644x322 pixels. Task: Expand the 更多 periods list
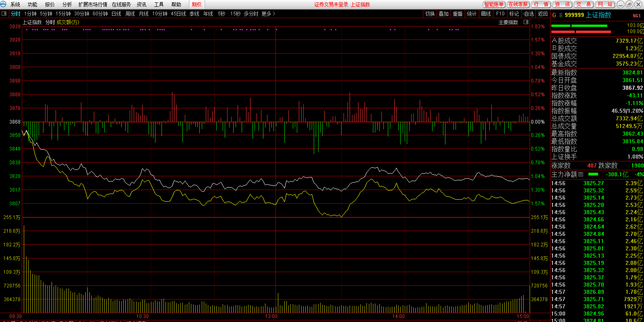[268, 14]
